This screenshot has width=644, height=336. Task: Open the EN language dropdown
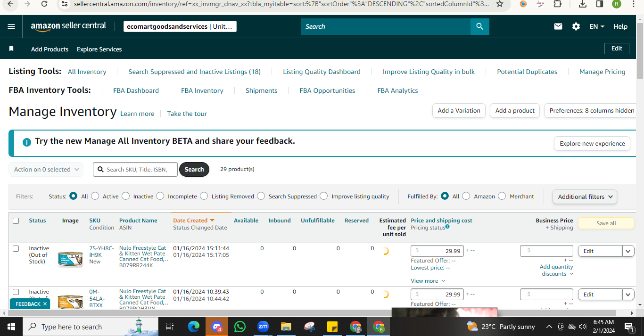point(597,26)
